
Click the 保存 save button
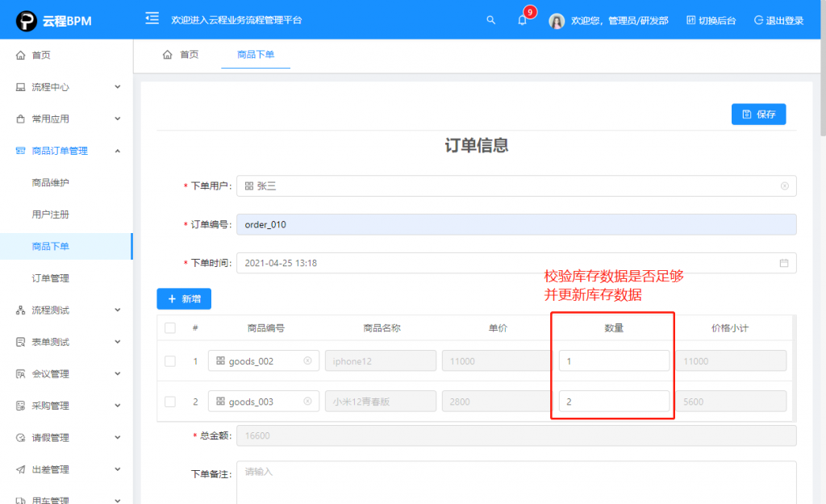[758, 115]
